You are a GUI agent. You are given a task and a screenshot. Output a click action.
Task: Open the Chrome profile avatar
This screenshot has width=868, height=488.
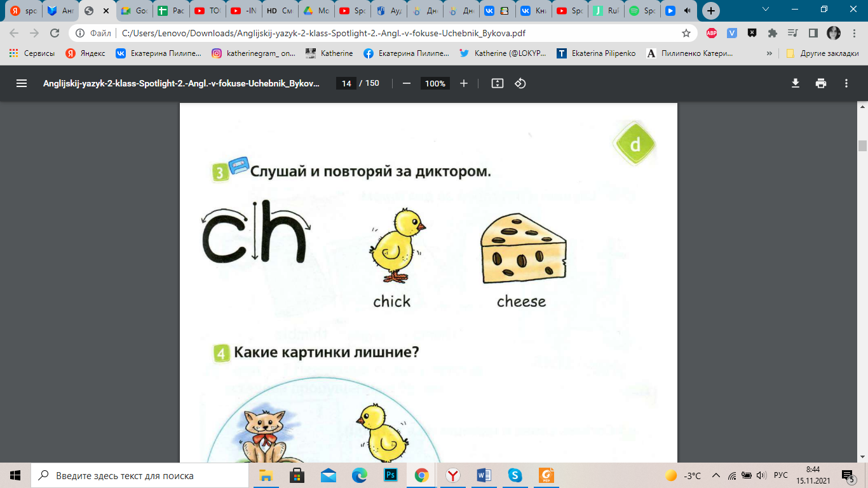(834, 33)
